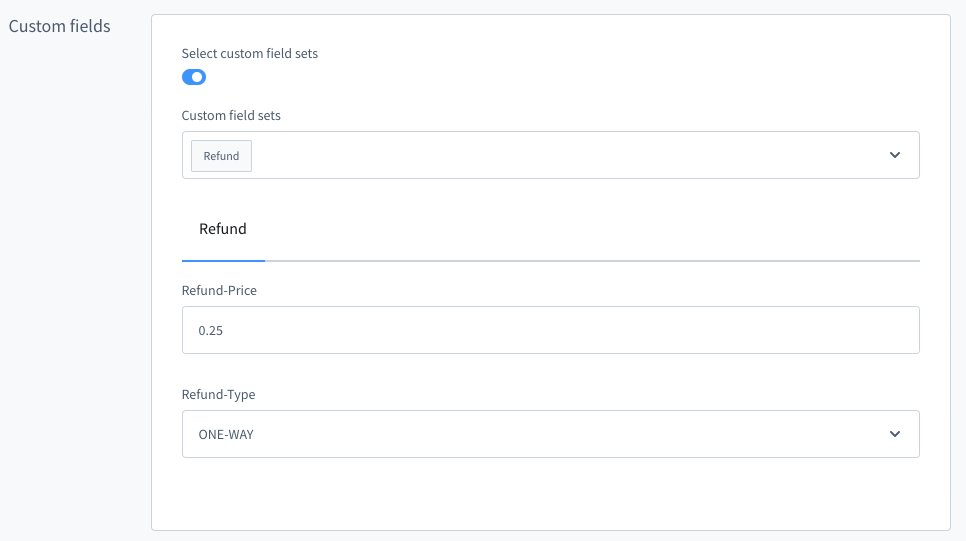Click the Select custom field sets label
Screen dimensions: 966x541
point(250,53)
